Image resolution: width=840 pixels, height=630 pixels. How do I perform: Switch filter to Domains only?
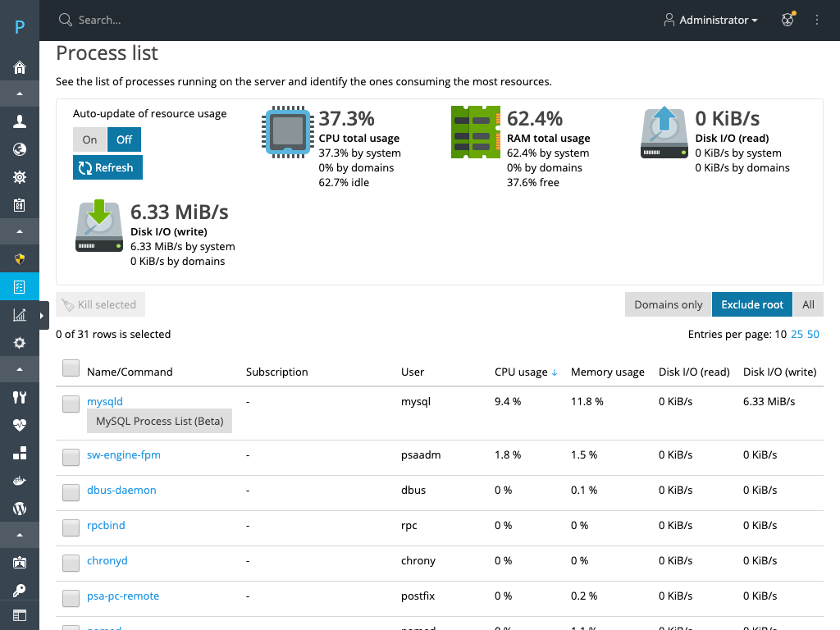coord(668,304)
